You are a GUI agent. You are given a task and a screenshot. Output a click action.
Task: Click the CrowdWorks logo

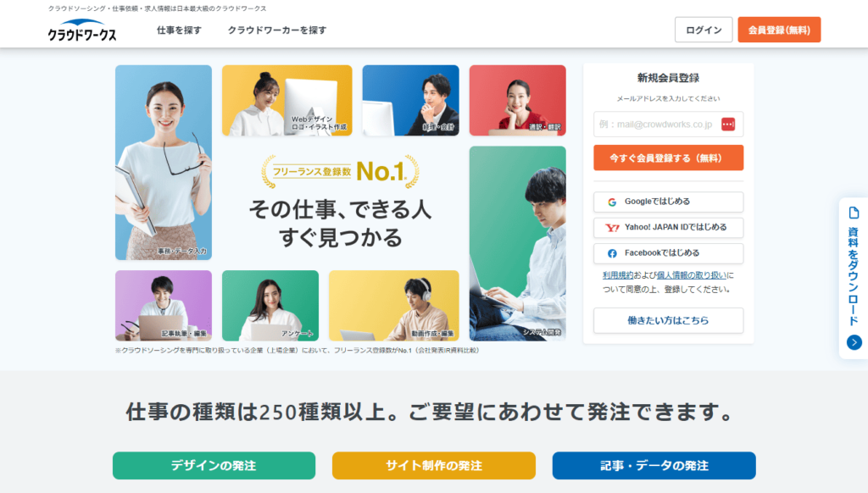pyautogui.click(x=82, y=30)
